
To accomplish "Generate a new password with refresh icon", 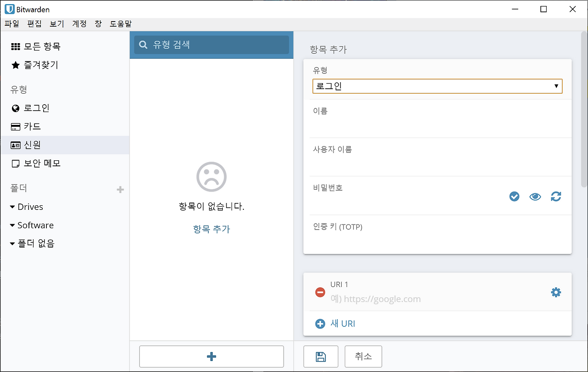I will [556, 197].
